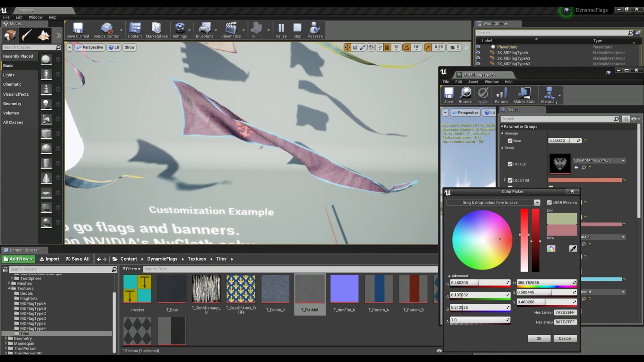644x362 pixels.
Task: Adjust the R channel value slider
Action: pyautogui.click(x=480, y=283)
